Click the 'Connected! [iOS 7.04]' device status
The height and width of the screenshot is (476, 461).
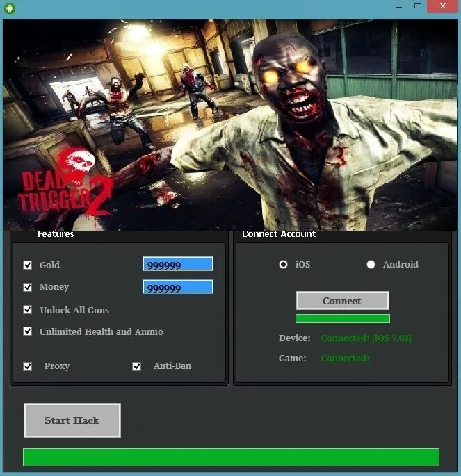(x=366, y=338)
